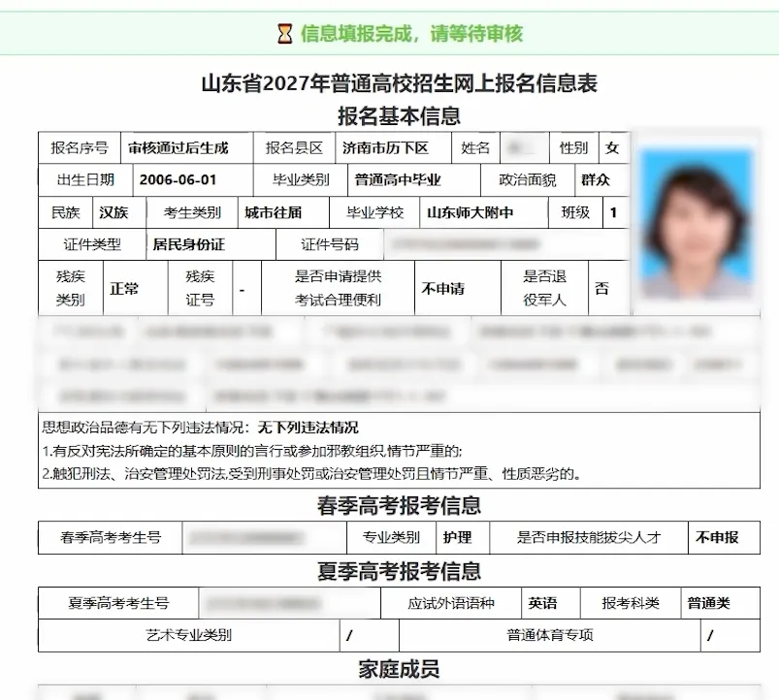Viewport: 779px width, 700px height.
Task: Click the label 残疾类别
Action: click(70, 288)
